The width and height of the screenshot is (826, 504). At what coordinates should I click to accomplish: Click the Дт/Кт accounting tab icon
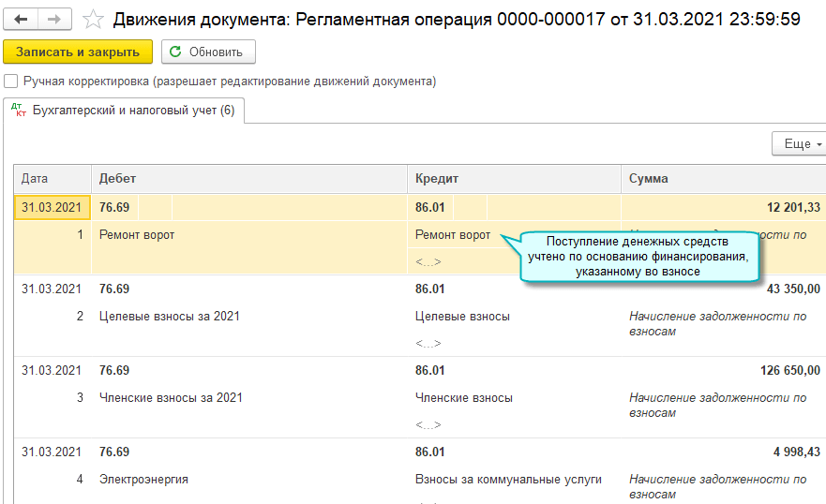(x=19, y=111)
